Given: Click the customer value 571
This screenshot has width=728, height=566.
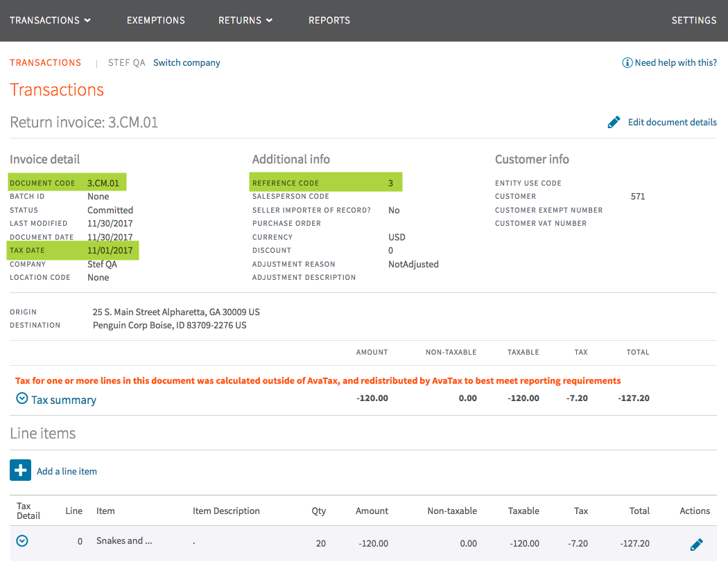Looking at the screenshot, I should coord(638,196).
